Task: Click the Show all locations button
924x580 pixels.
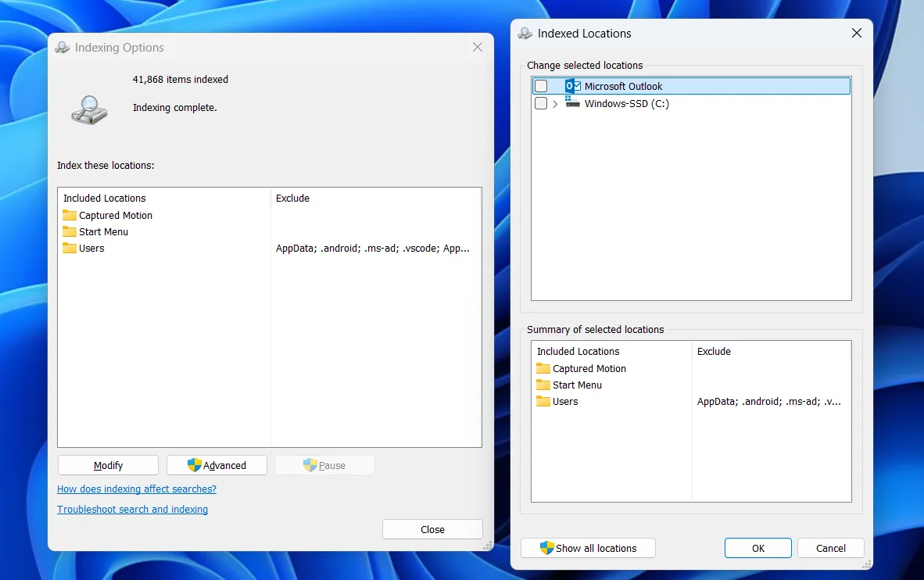Action: point(588,547)
